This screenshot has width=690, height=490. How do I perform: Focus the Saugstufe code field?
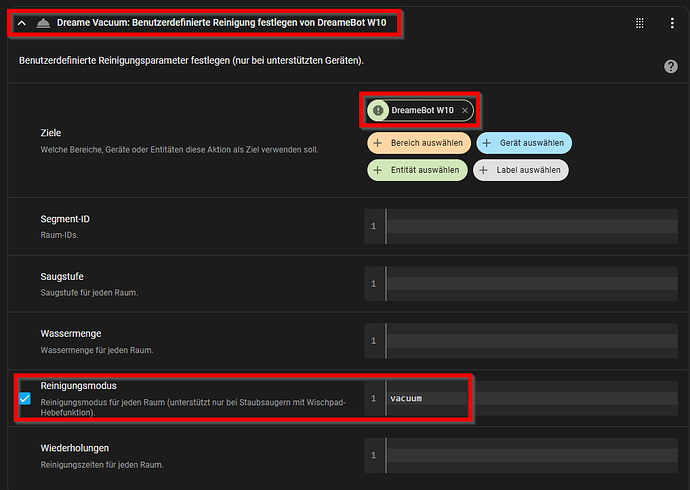tap(521, 284)
